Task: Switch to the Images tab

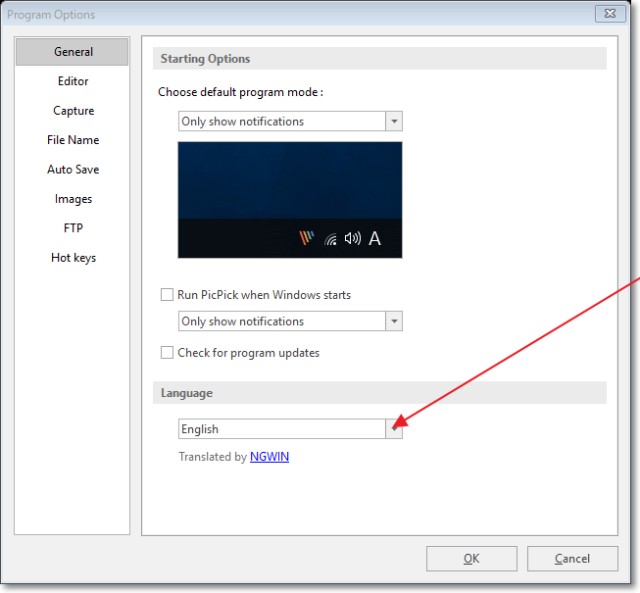Action: coord(73,199)
